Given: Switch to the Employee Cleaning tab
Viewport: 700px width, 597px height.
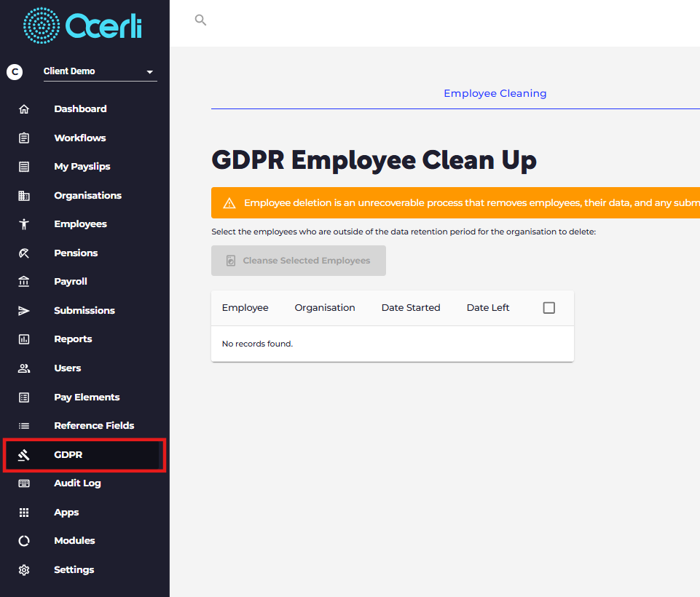Looking at the screenshot, I should pos(495,93).
